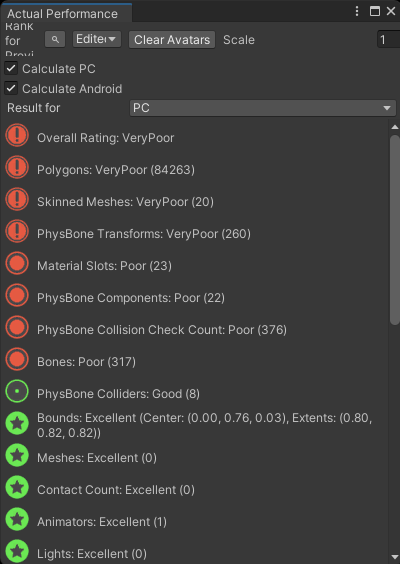Click the Overall Rating VeryPoor warning icon
This screenshot has height=564, width=400.
click(17, 136)
